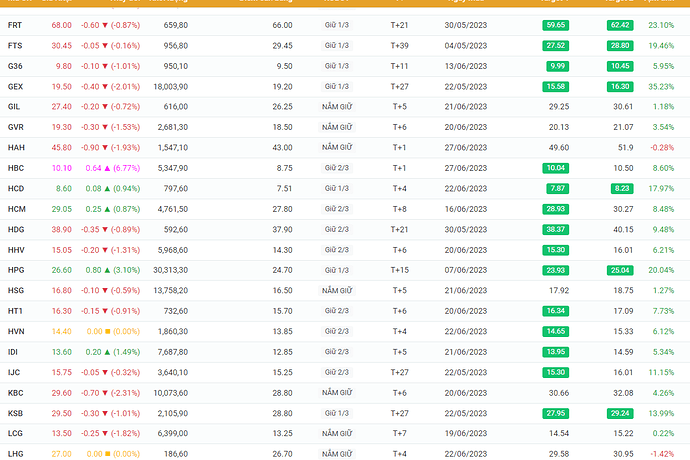Viewport: 690px width, 460px height.
Task: Click the HDG ticker symbol
Action: coord(16,229)
